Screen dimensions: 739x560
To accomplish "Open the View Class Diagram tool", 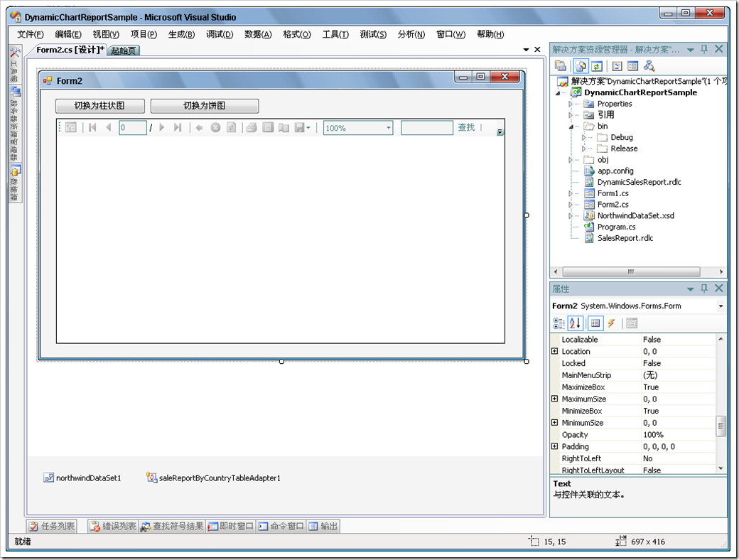I will pyautogui.click(x=649, y=67).
